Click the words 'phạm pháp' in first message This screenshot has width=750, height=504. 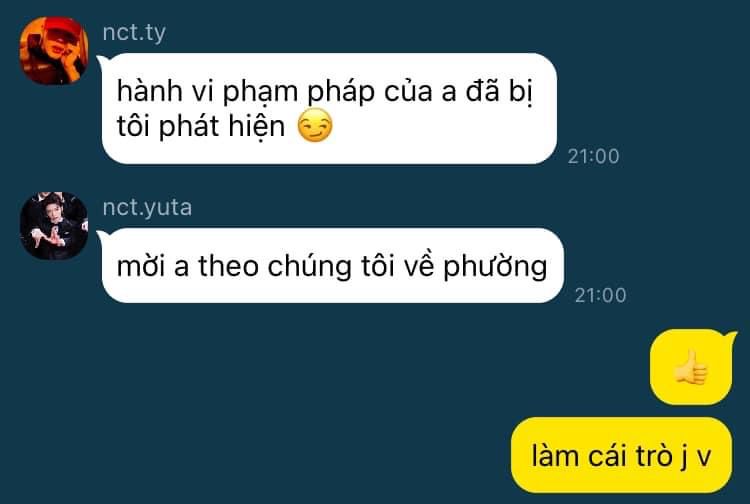pos(299,92)
